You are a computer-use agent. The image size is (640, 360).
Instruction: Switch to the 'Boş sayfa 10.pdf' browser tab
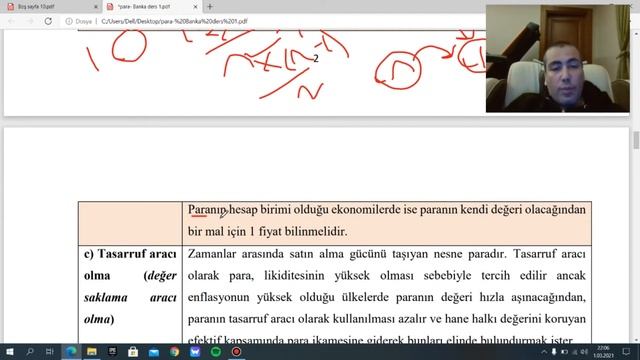click(x=50, y=7)
